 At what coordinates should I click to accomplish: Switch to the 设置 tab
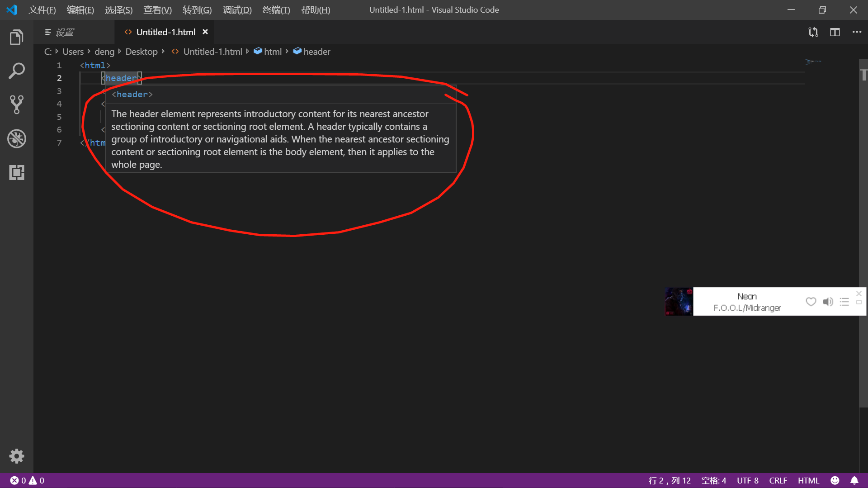74,32
